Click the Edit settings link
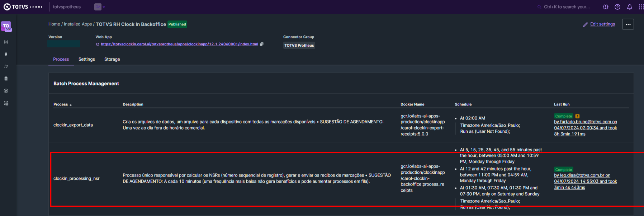The image size is (644, 216). click(x=602, y=24)
